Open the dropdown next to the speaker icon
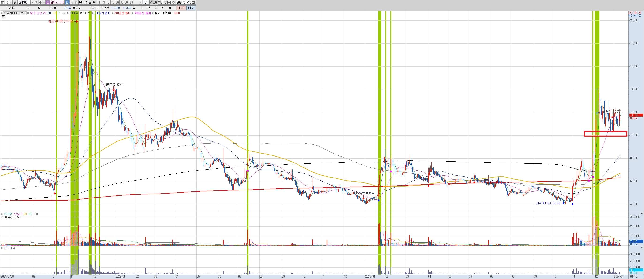This screenshot has width=644, height=279. [44, 2]
